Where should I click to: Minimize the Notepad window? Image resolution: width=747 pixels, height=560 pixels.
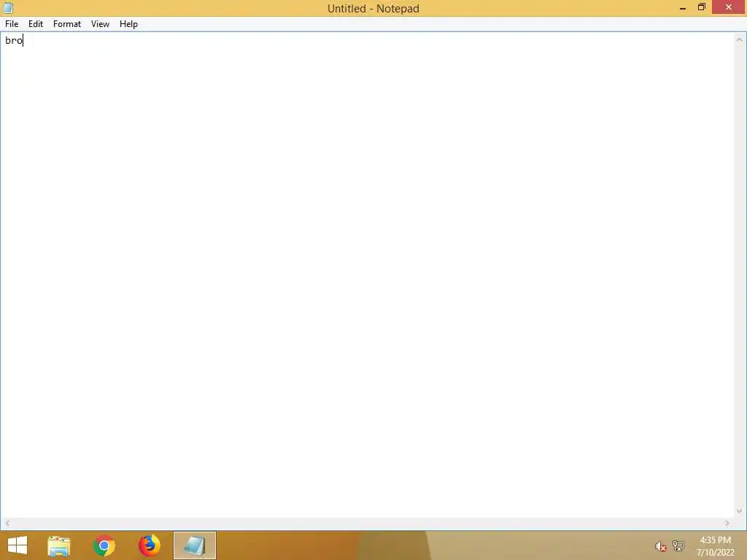pos(682,7)
